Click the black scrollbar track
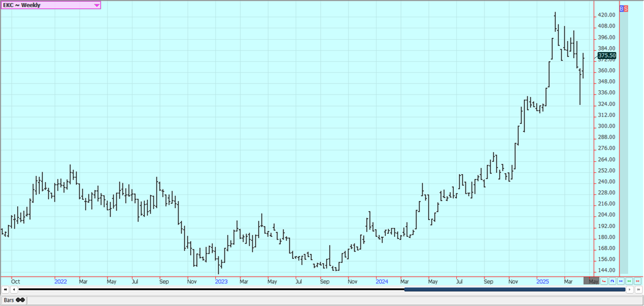The width and height of the screenshot is (644, 306). pos(211,289)
